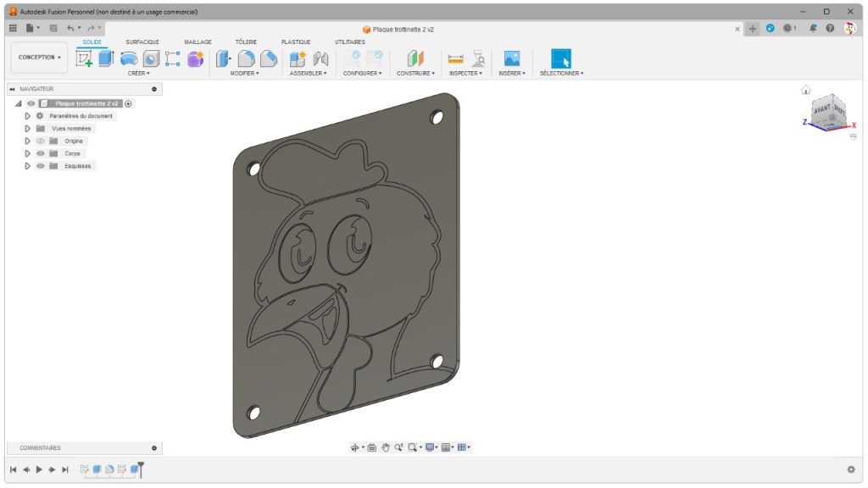The height and width of the screenshot is (488, 868).
Task: Toggle visibility of the Esquisses folder
Action: click(x=41, y=166)
